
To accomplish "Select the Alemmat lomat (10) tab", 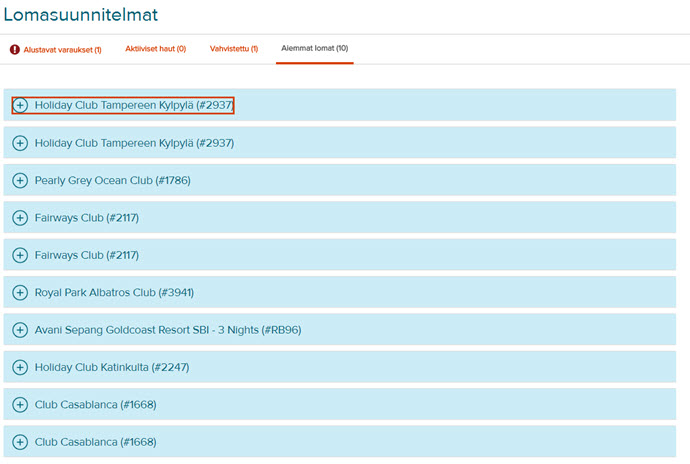I will click(315, 48).
